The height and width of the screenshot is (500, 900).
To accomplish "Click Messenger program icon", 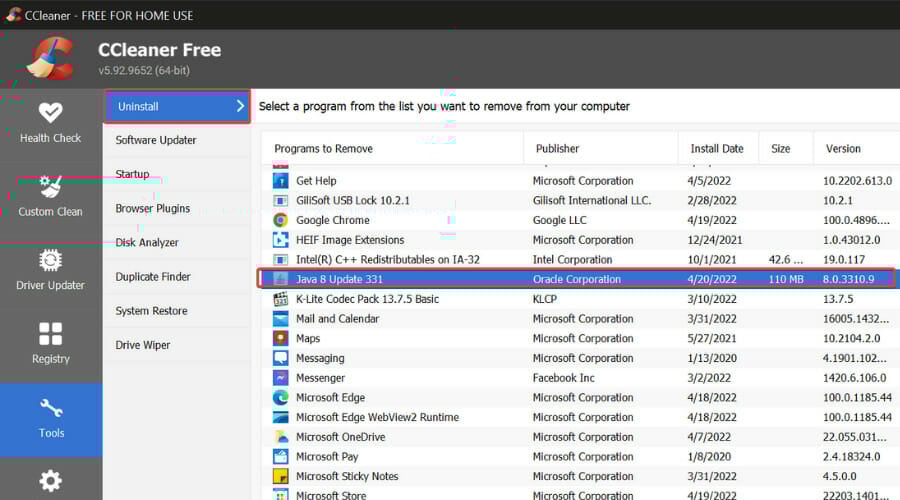I will (280, 378).
